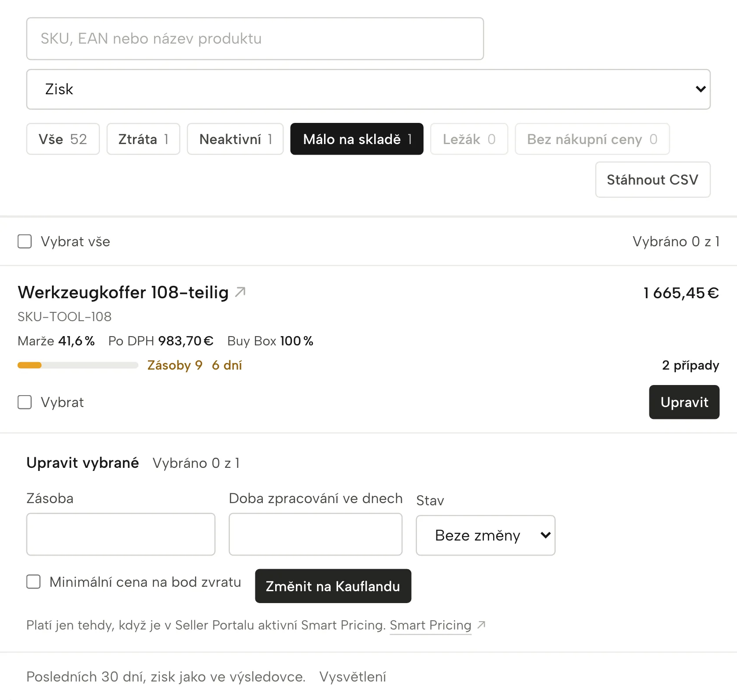Click the Buy Box 100 % value

point(270,341)
